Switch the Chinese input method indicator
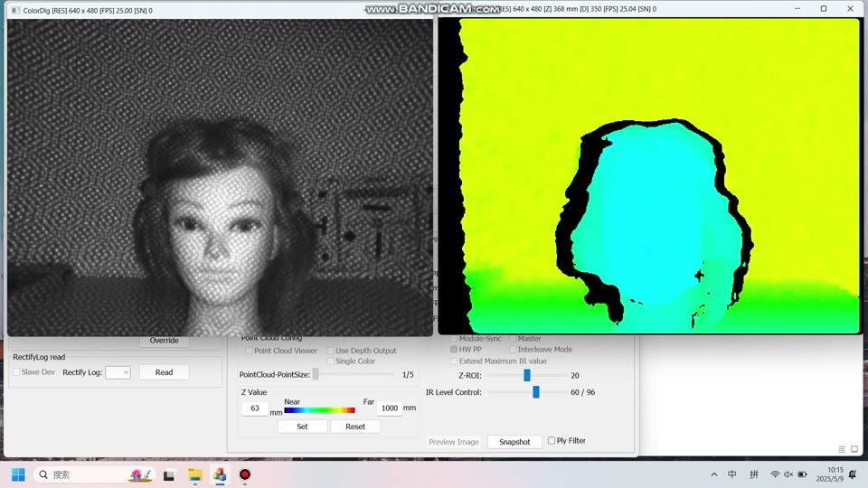Viewport: 868px width, 488px height. (731, 474)
